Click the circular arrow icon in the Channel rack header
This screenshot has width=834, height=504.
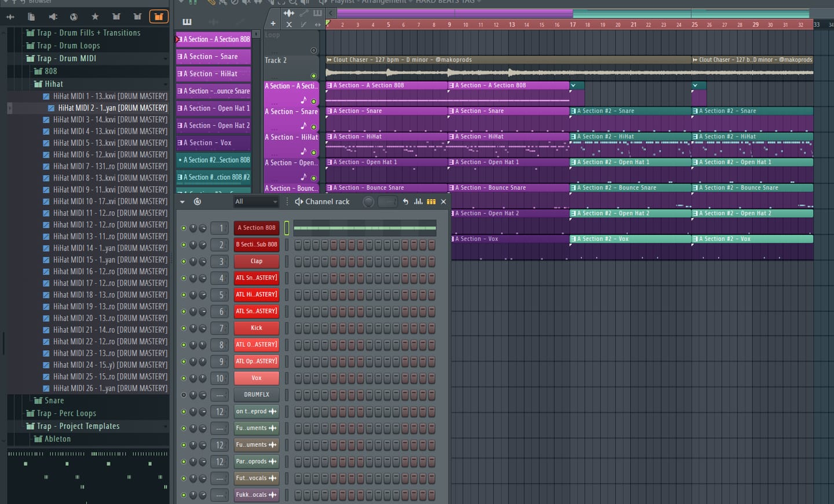click(197, 201)
